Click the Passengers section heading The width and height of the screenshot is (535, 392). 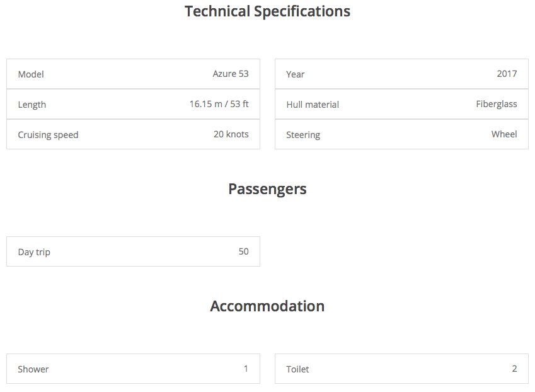pos(267,189)
